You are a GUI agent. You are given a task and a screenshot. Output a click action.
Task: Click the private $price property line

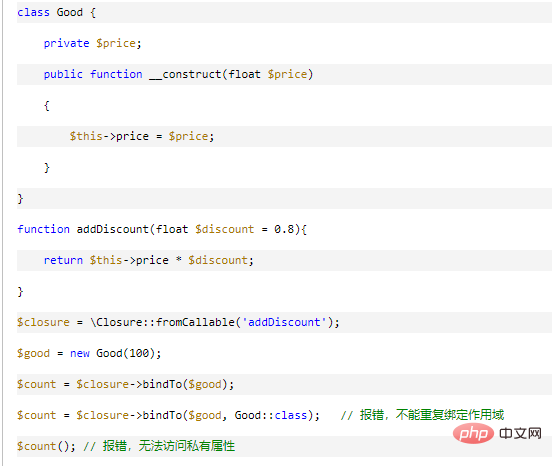(92, 43)
